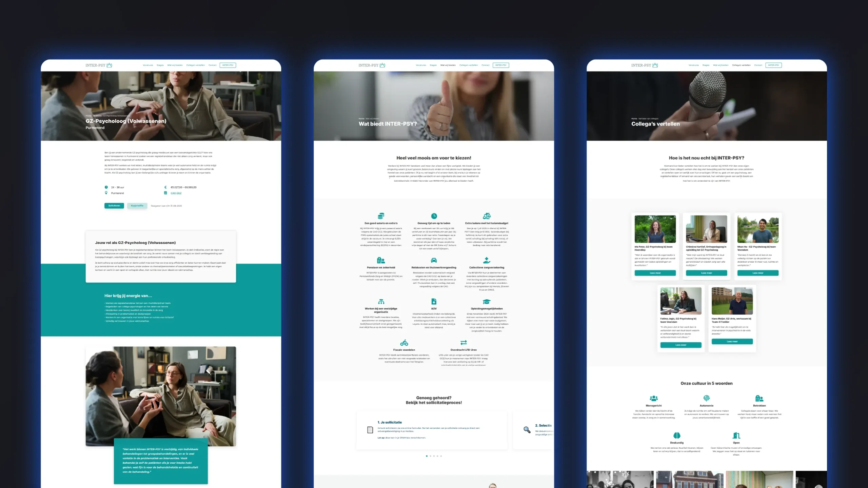The image size is (868, 488).
Task: Click the door icon above 'Open'
Action: point(736,435)
